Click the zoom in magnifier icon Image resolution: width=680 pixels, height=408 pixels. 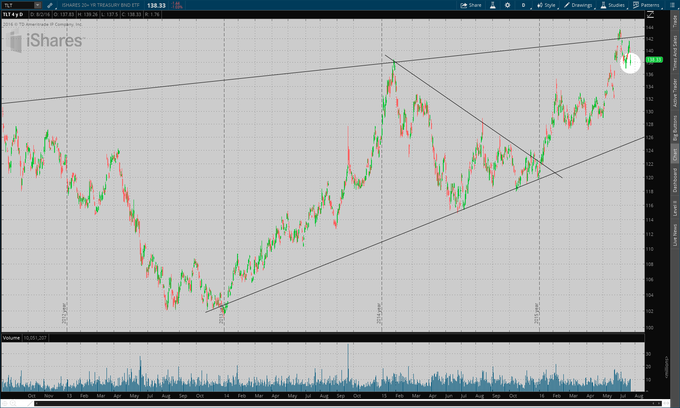point(13,404)
